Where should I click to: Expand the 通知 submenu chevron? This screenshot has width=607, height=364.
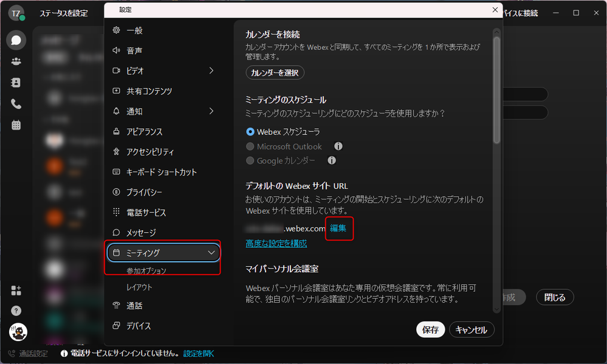click(211, 111)
